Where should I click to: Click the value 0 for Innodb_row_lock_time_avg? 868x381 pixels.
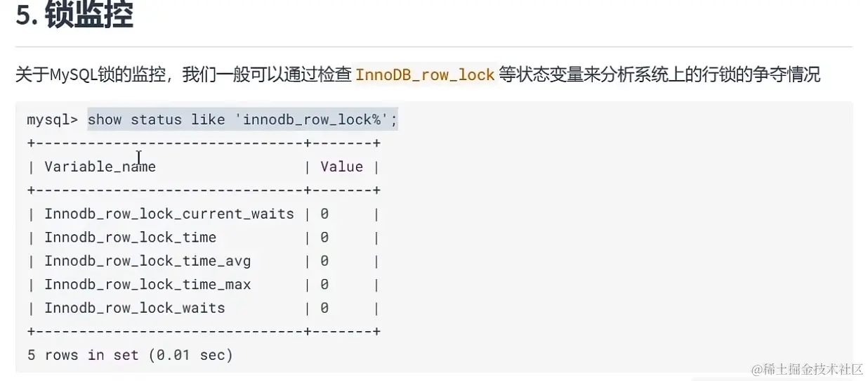[324, 261]
